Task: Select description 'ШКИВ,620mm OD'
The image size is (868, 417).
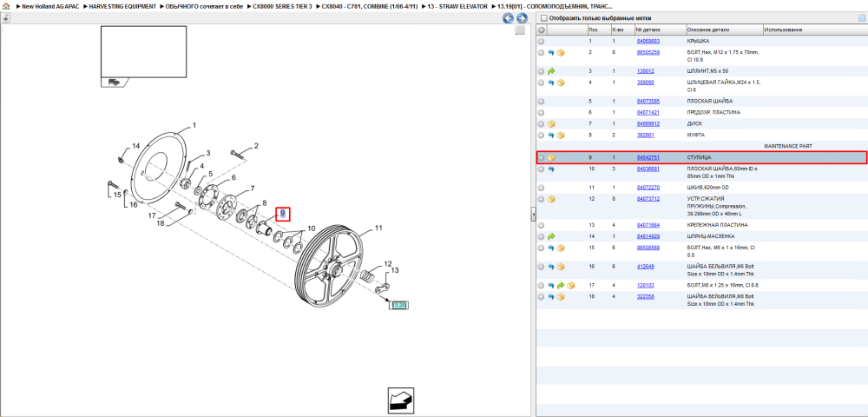Action: pyautogui.click(x=707, y=188)
